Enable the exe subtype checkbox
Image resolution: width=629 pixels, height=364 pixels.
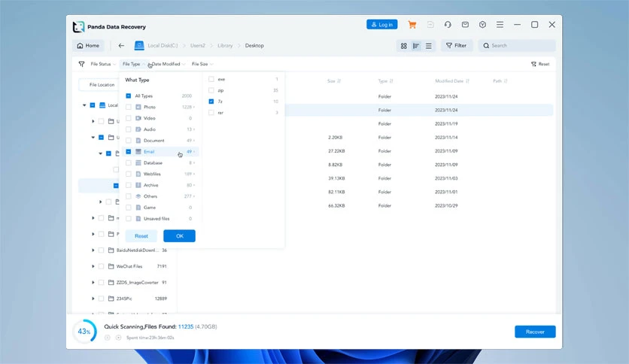pos(211,80)
